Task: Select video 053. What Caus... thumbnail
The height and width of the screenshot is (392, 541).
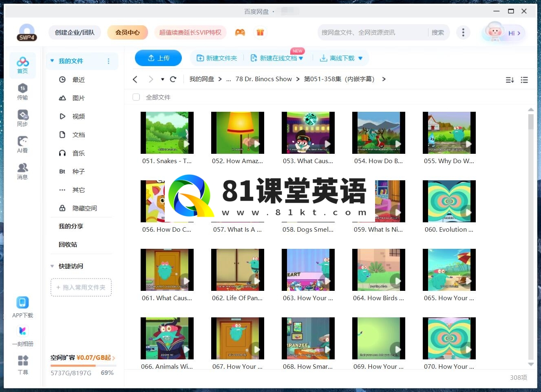Action: tap(308, 133)
